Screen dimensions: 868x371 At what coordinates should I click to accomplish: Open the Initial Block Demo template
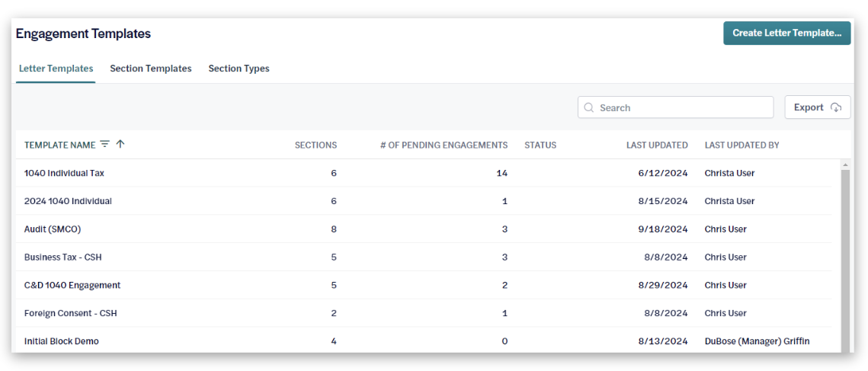point(62,341)
